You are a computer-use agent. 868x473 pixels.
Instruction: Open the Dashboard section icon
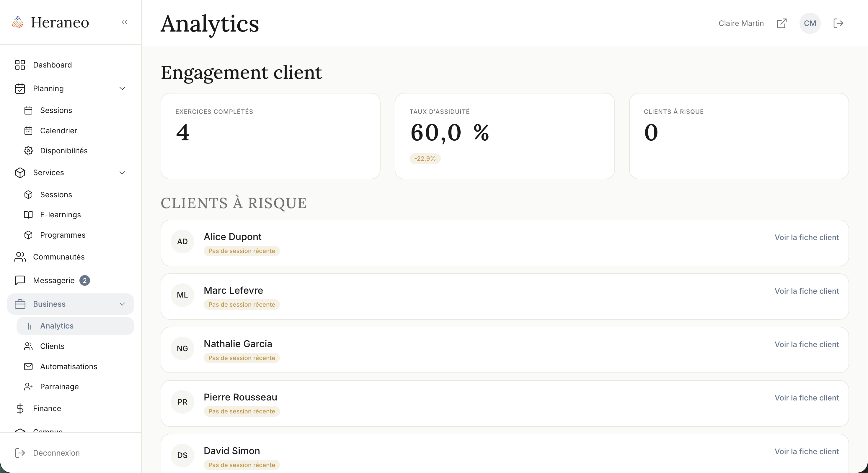point(20,65)
